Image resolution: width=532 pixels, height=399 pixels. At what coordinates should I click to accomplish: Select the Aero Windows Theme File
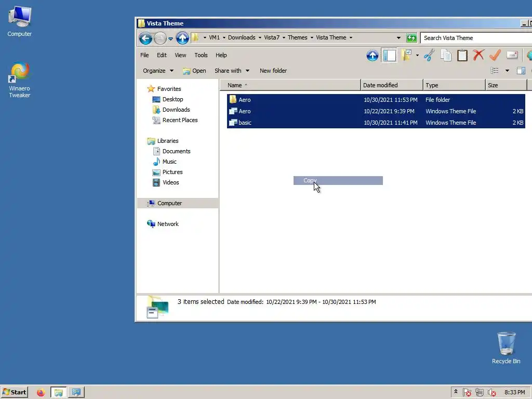376,111
